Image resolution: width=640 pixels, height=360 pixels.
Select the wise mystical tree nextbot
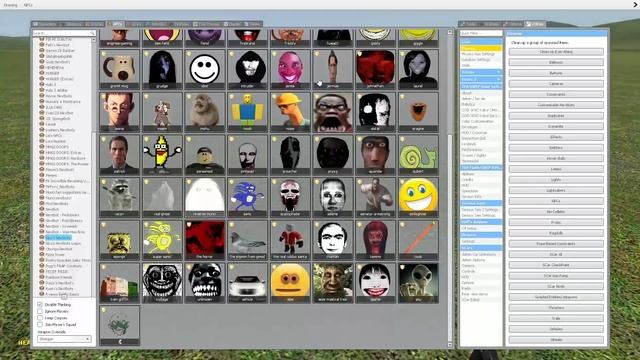point(333,283)
